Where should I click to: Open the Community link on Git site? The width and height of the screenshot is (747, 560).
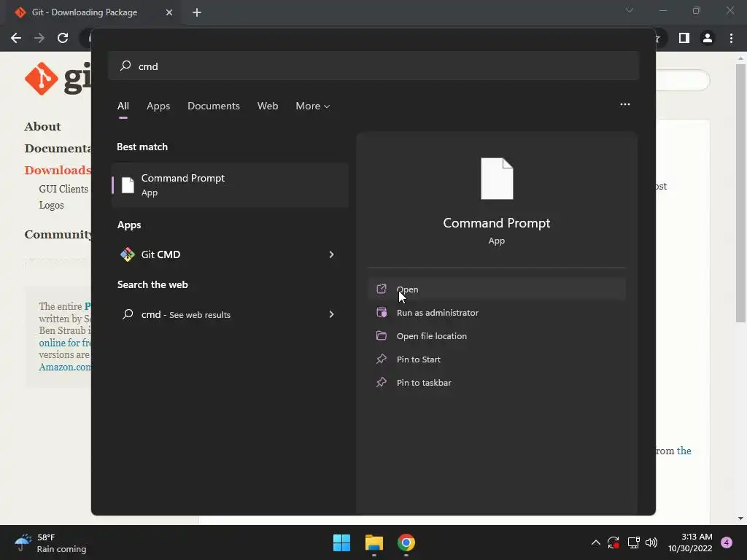coord(58,235)
